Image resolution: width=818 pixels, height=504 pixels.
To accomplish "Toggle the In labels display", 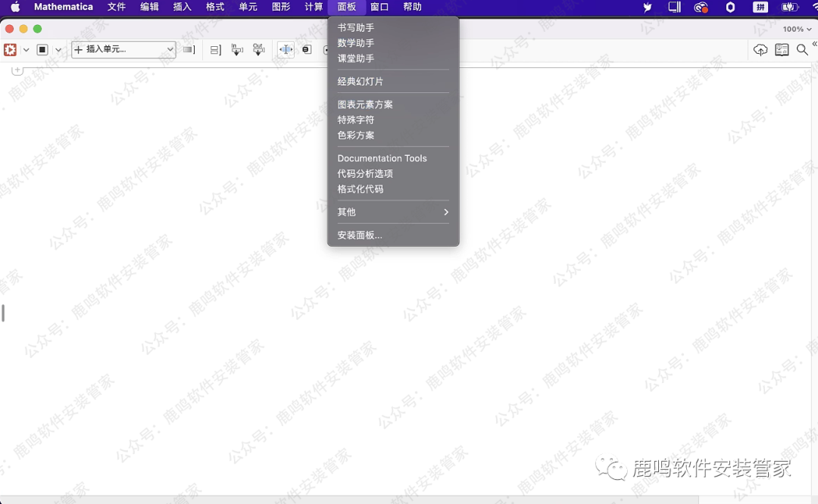I will pos(236,50).
